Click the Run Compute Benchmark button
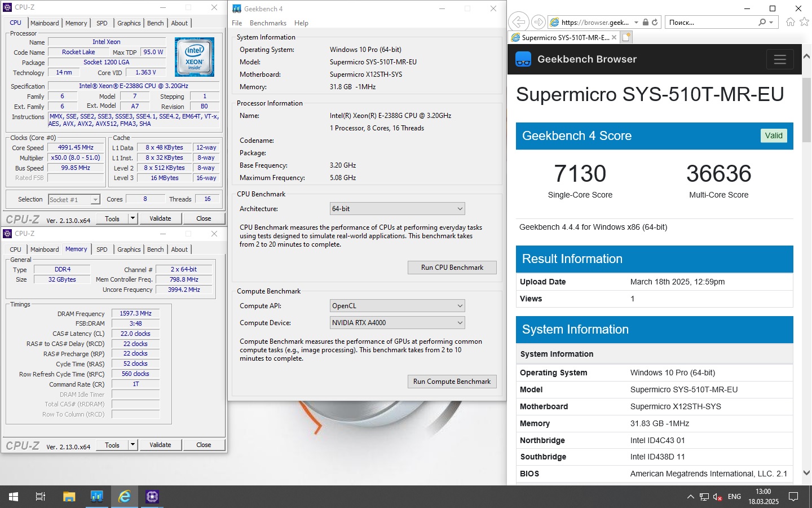Screen dimensions: 812x508 coord(452,382)
